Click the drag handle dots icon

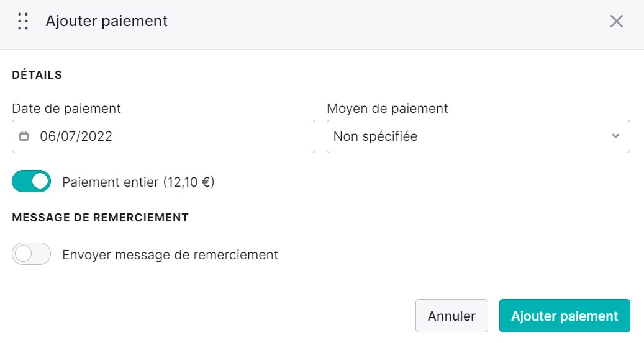[23, 21]
